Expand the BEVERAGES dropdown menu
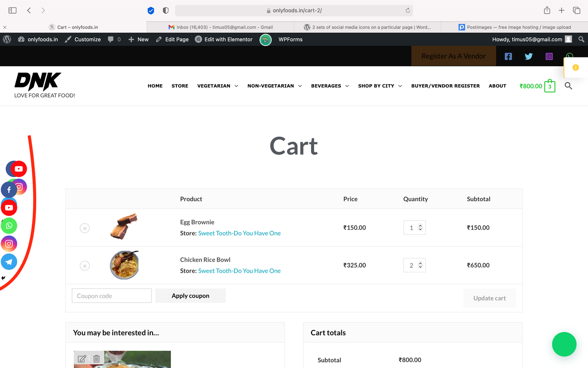This screenshot has width=588, height=368. point(330,86)
